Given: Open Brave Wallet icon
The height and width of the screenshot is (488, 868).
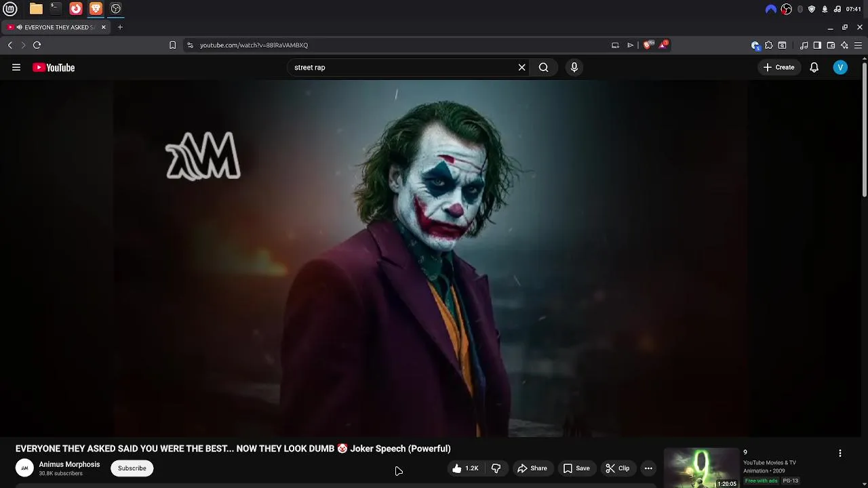Looking at the screenshot, I should click(x=831, y=45).
